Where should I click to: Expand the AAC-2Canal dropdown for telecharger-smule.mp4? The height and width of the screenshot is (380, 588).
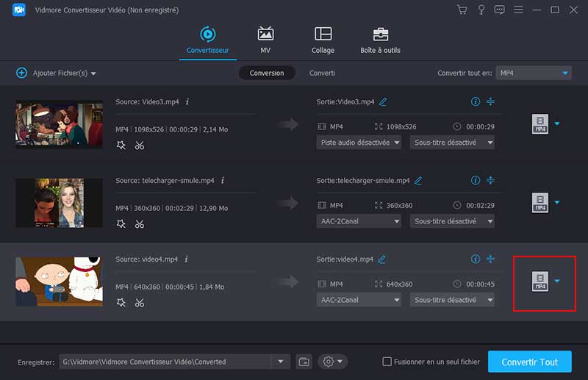359,221
